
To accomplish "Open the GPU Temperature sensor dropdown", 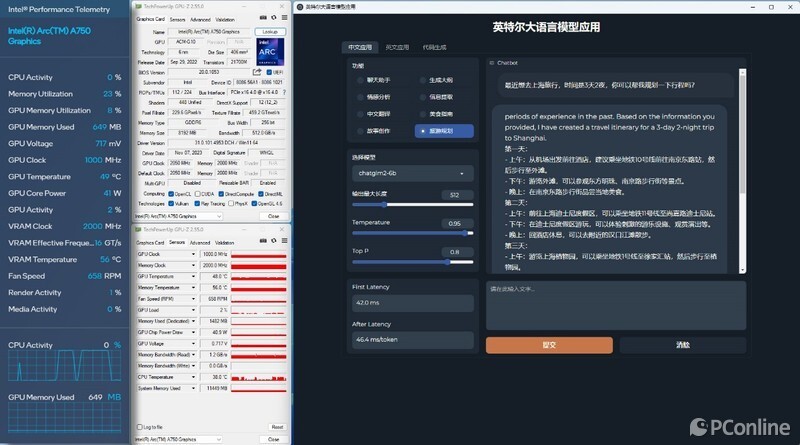I will [193, 277].
